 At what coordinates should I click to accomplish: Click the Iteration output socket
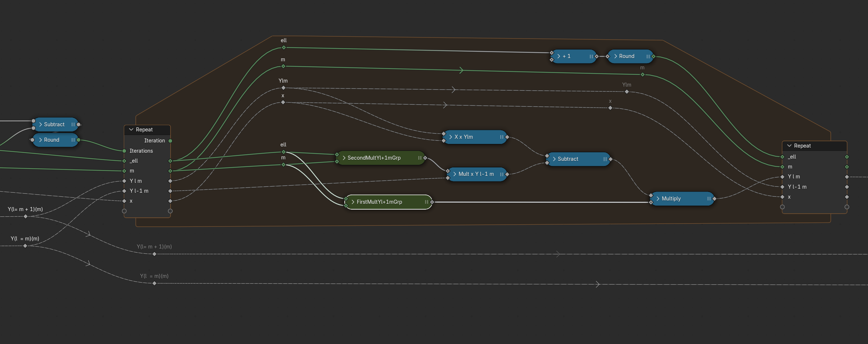tap(170, 141)
